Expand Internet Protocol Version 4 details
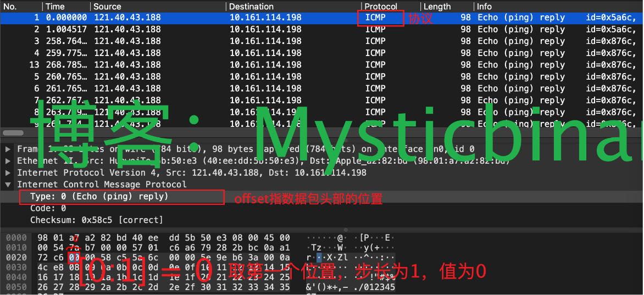Screen dimensions: 644x295 8,172
